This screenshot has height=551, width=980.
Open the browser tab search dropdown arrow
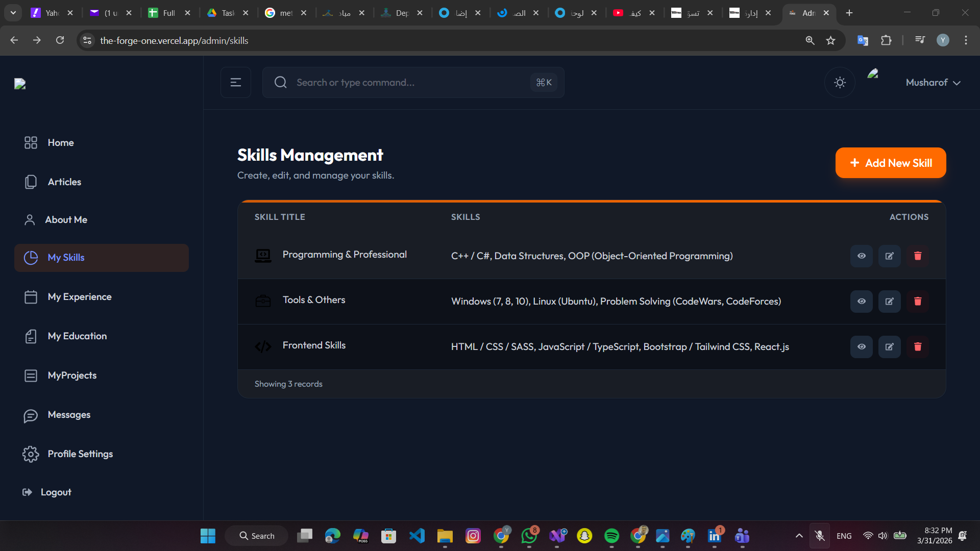point(13,13)
